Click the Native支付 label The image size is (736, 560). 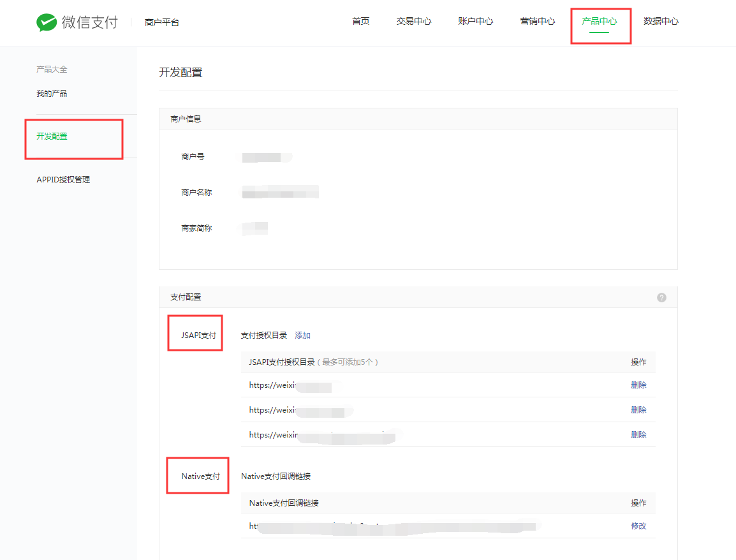[200, 476]
